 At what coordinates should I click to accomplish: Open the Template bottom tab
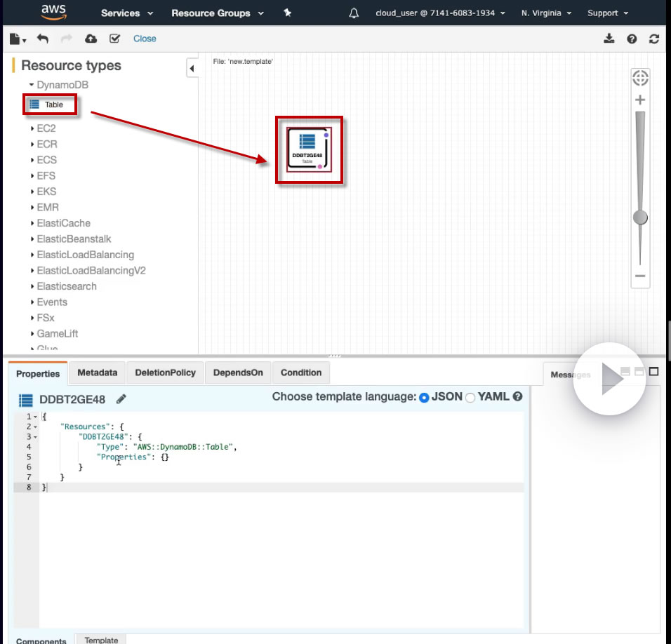[101, 640]
